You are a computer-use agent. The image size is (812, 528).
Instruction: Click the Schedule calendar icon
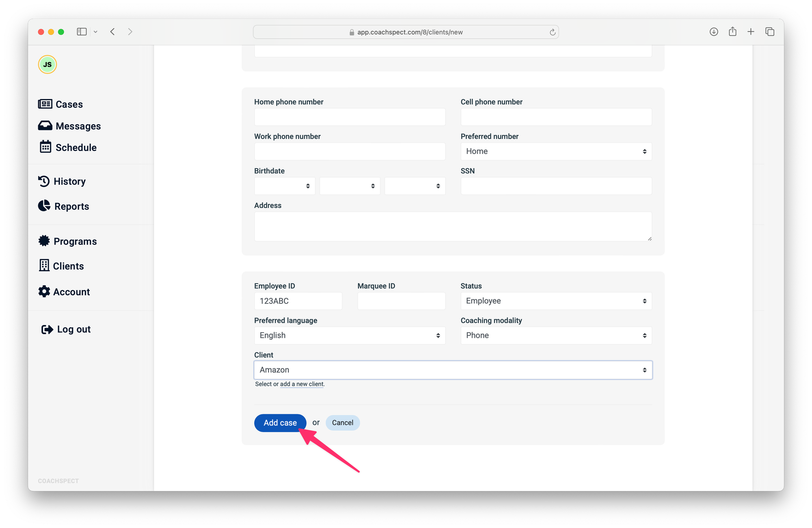click(45, 147)
